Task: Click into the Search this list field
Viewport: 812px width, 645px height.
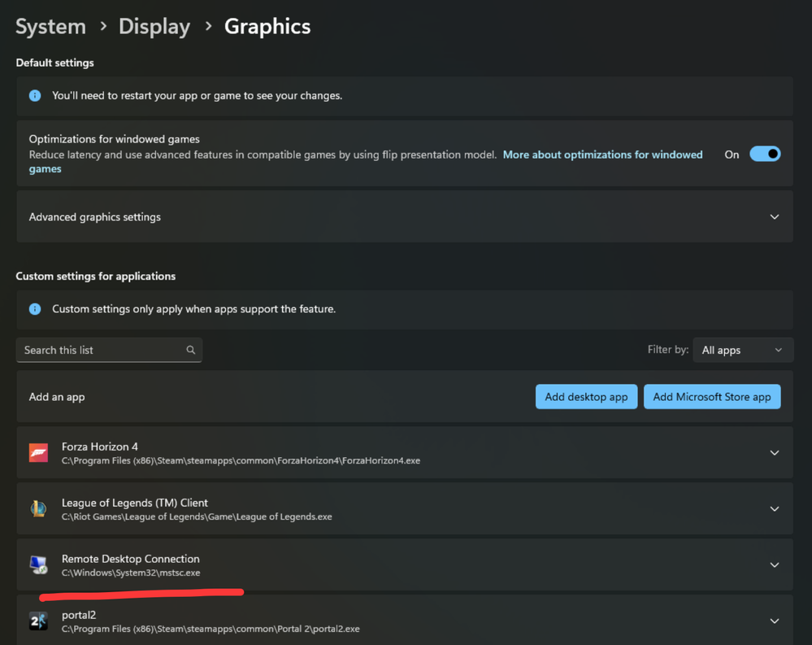Action: (x=109, y=351)
